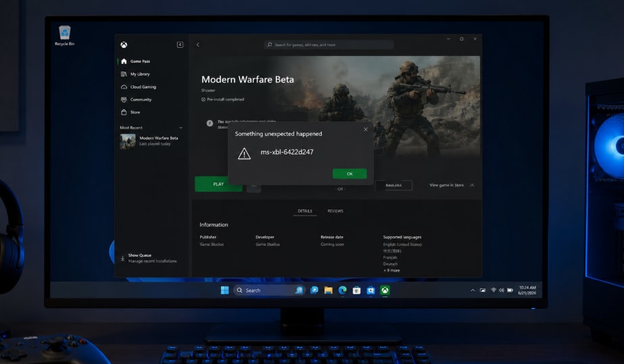The width and height of the screenshot is (624, 364).
Task: Click the battery icon in system tray
Action: (510, 290)
